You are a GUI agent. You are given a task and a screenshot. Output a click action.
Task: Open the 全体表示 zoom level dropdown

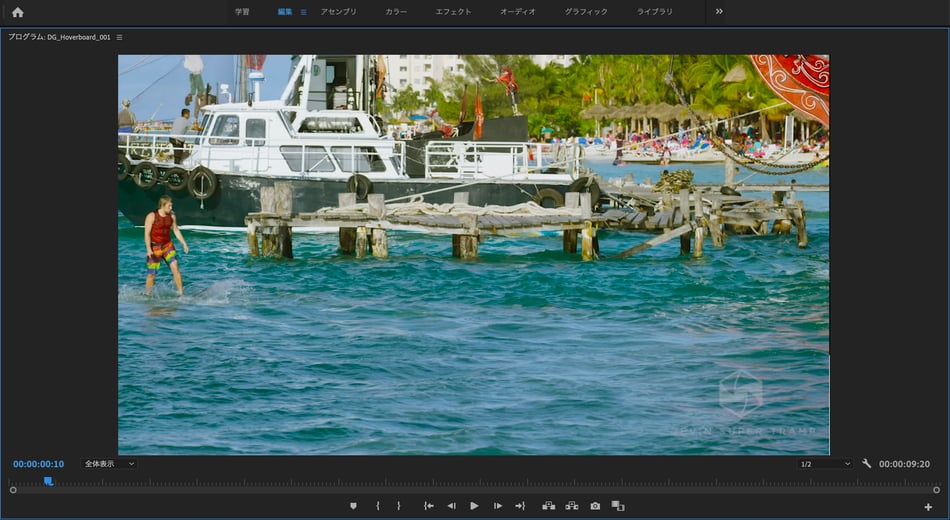109,464
